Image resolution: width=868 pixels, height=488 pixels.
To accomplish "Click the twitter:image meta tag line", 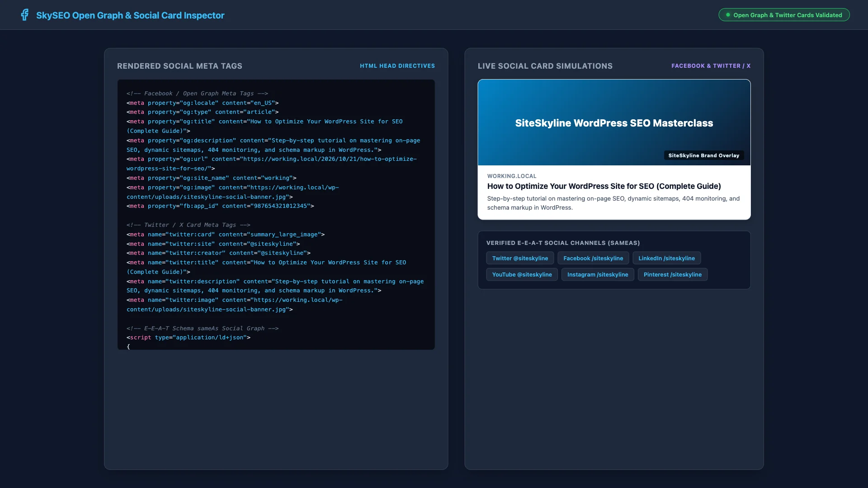I will click(x=235, y=305).
